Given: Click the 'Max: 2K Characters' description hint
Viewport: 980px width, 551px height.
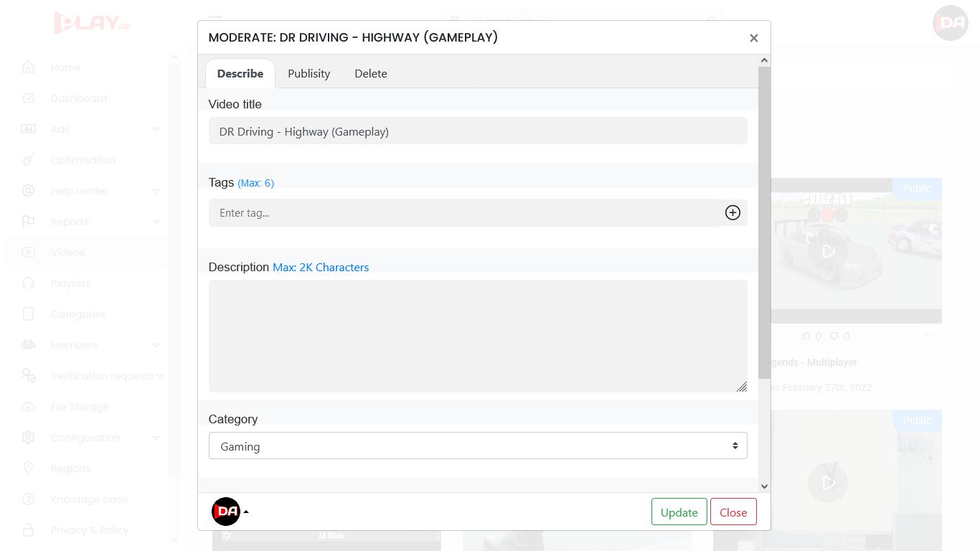Looking at the screenshot, I should pos(321,267).
